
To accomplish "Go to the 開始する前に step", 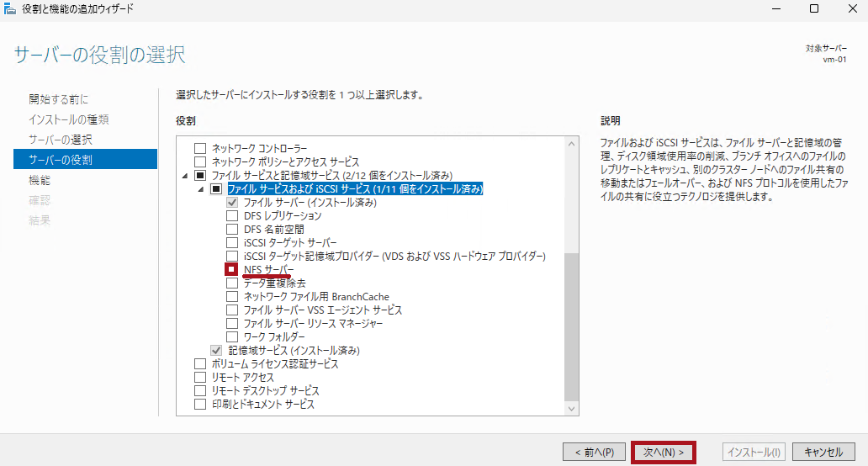I will [59, 99].
